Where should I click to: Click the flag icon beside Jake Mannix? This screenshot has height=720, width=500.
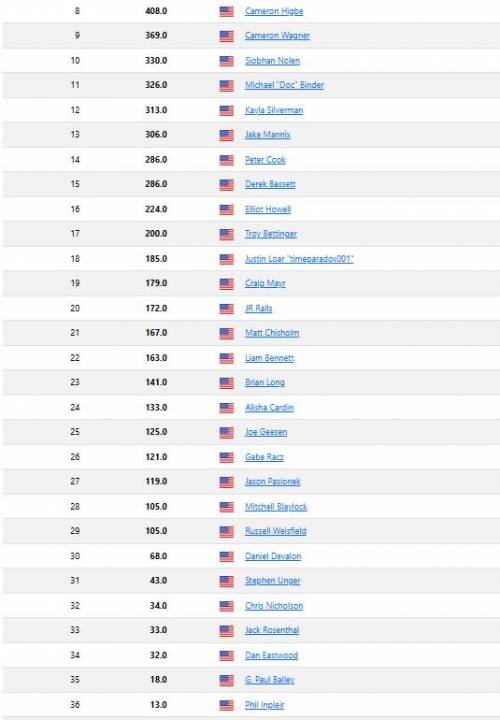[x=226, y=135]
